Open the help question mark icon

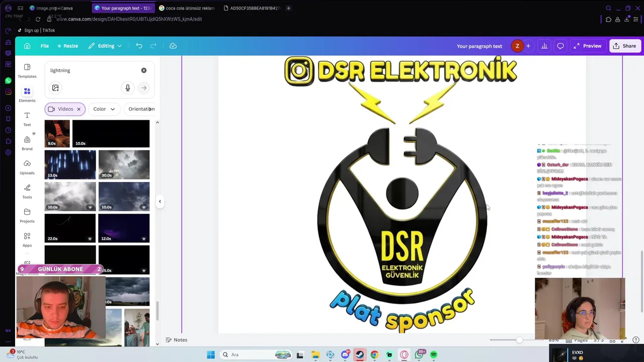click(x=635, y=340)
